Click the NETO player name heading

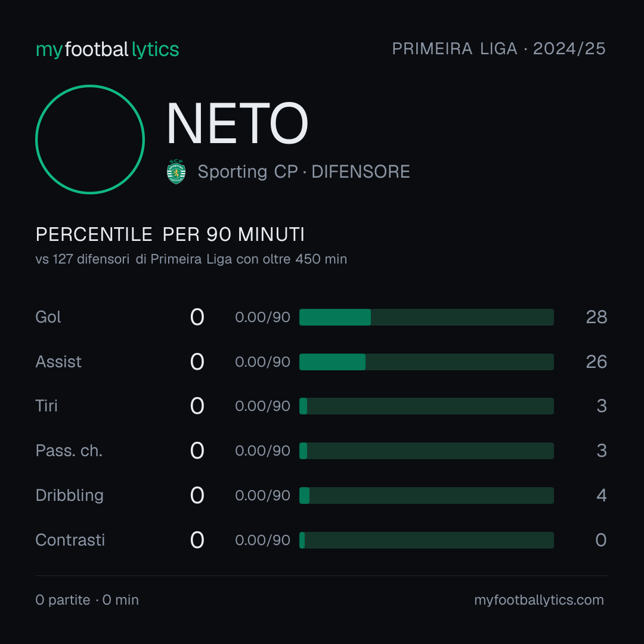237,123
